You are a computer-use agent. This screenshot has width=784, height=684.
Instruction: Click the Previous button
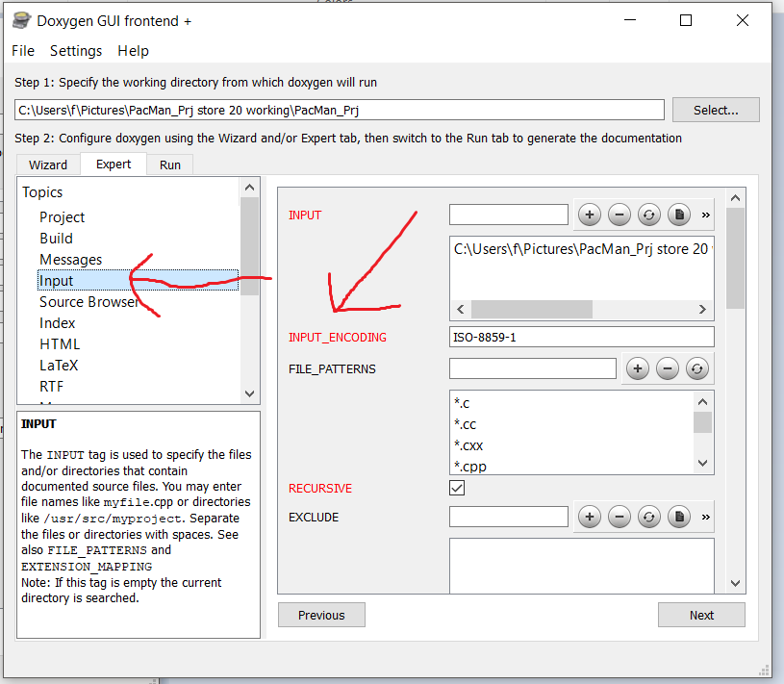321,615
